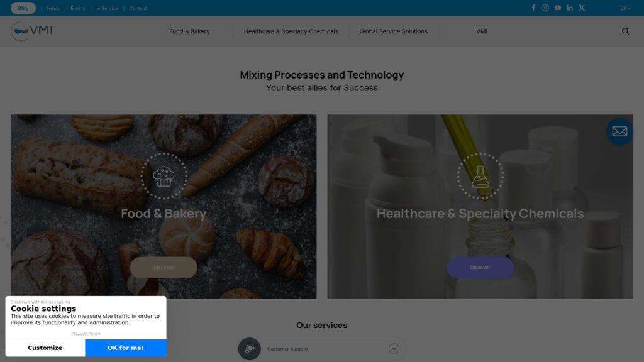Expand the Customer Support chevron

pos(394,349)
